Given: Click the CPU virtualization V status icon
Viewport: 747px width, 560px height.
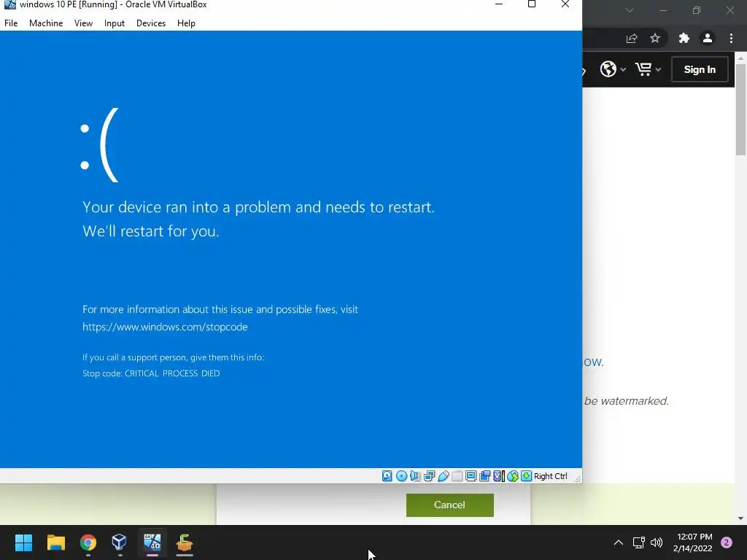Looking at the screenshot, I should 498,475.
